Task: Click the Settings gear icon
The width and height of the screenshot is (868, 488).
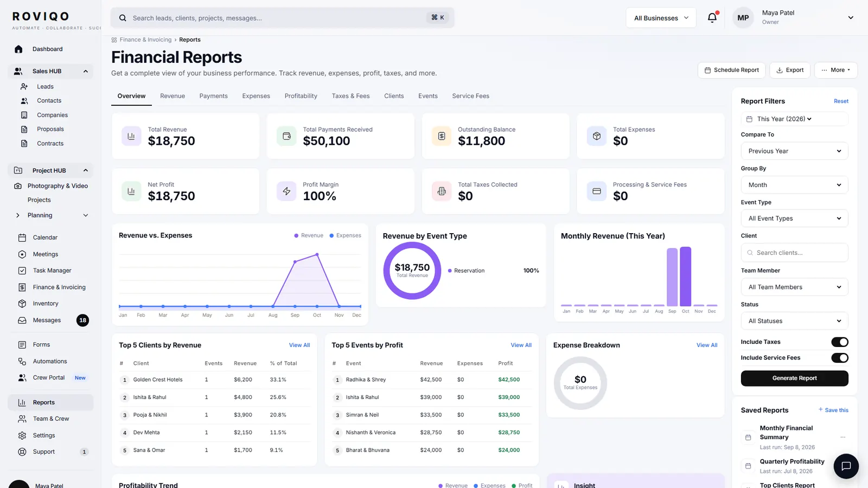Action: (x=22, y=435)
